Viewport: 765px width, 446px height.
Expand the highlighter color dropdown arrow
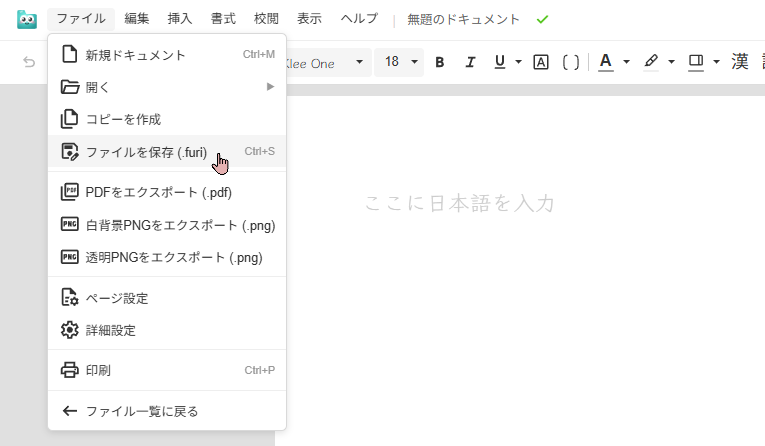point(671,62)
